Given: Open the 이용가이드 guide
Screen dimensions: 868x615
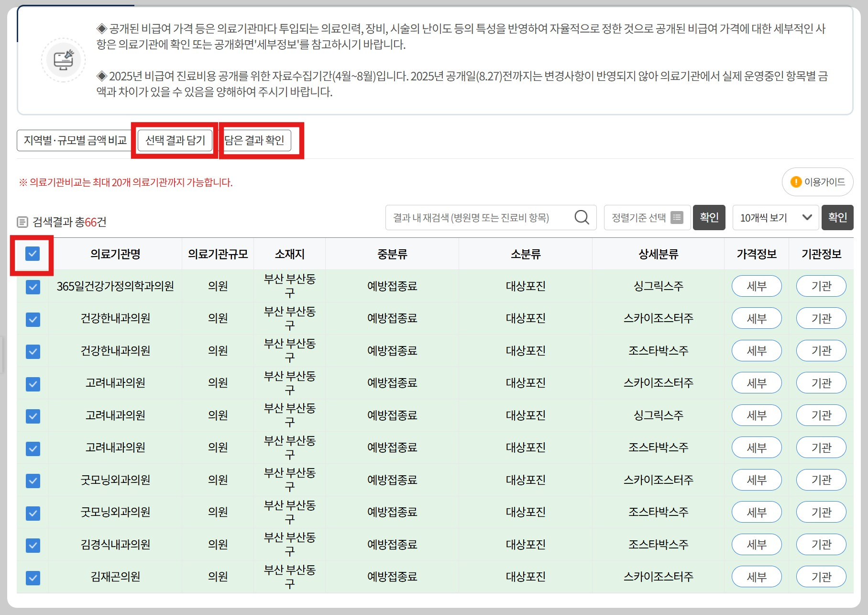Looking at the screenshot, I should pos(818,182).
